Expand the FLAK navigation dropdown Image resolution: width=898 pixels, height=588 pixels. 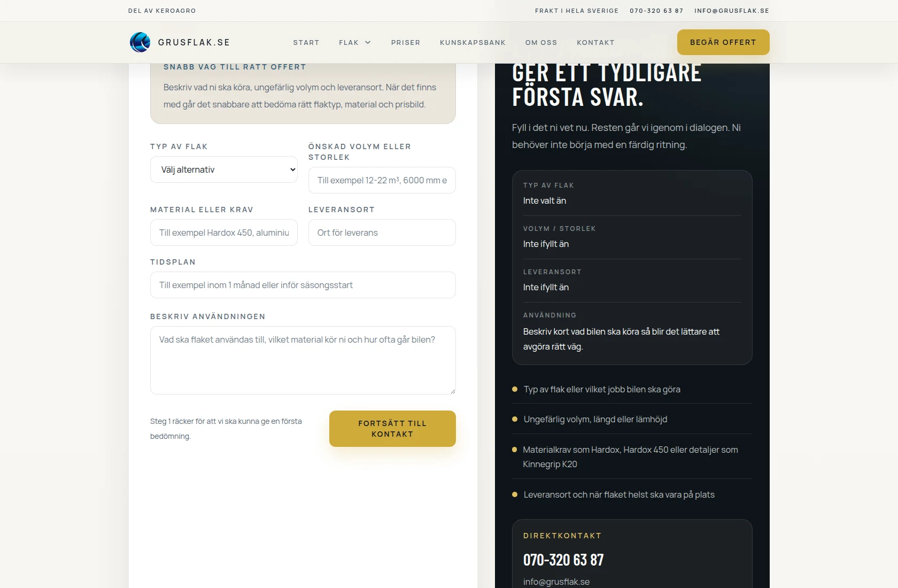[354, 43]
